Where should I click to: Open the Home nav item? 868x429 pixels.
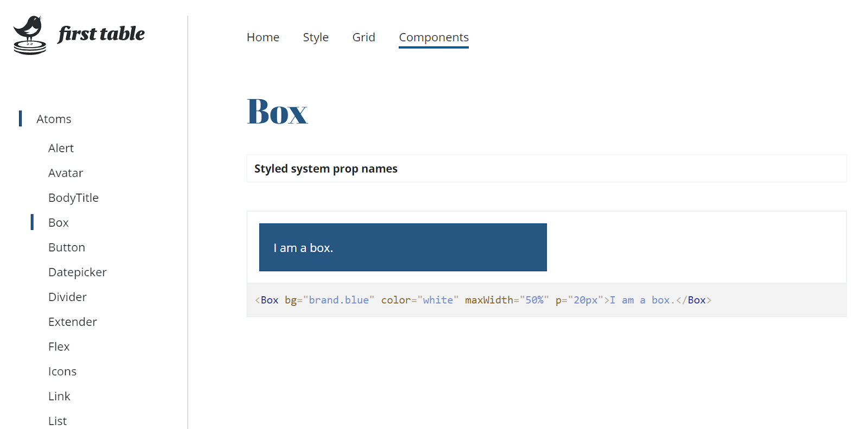pyautogui.click(x=263, y=37)
